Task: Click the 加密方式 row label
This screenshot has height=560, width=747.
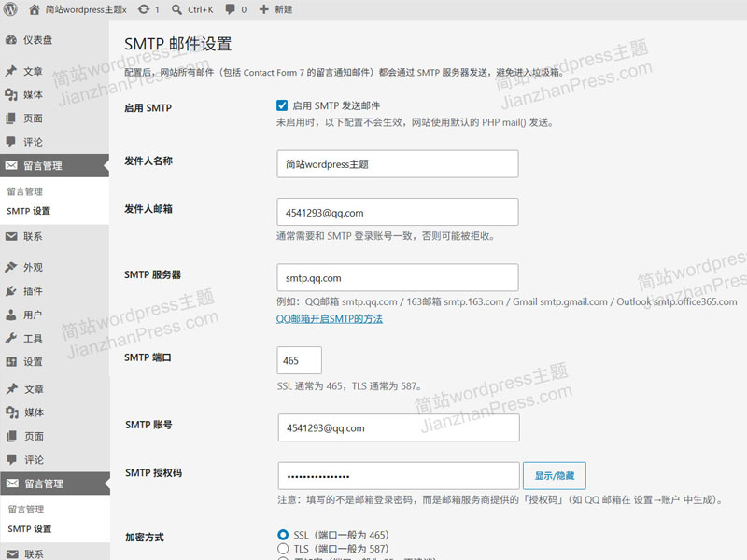Action: point(145,538)
